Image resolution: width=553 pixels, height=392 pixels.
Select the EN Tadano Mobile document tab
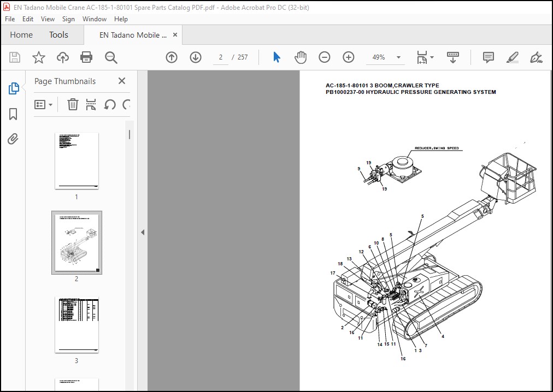point(133,35)
